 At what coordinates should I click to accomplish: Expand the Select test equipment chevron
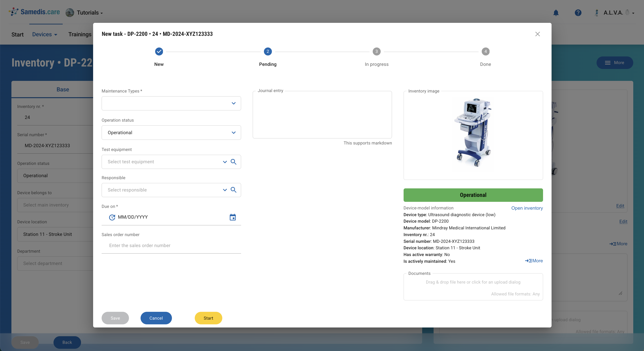(225, 162)
